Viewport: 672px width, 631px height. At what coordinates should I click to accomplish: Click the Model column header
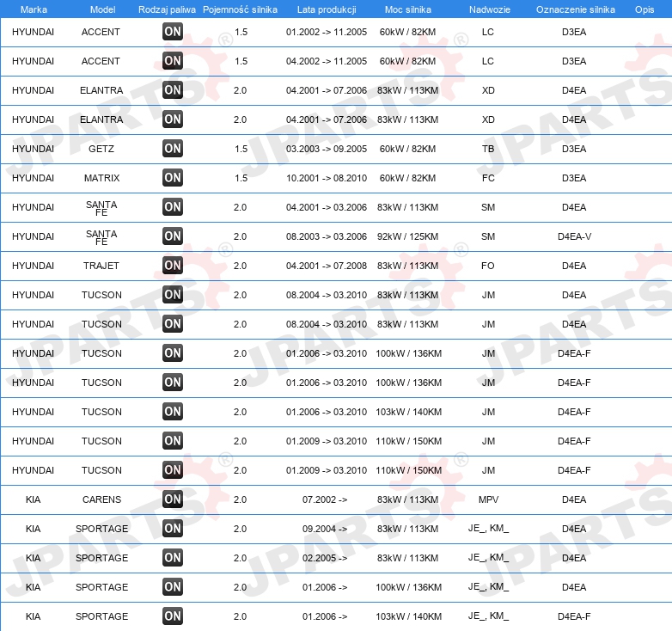tap(102, 9)
